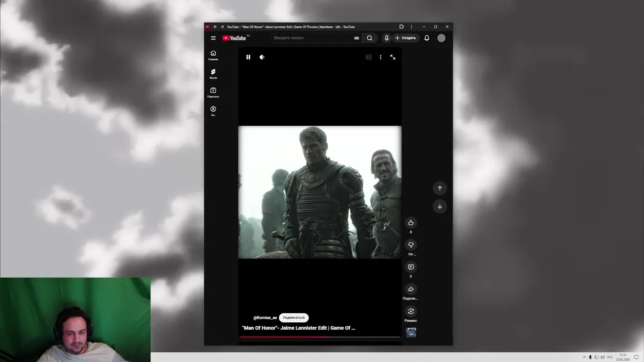The image size is (644, 362).
Task: Open the "Man Of Honor" Short title
Action: pos(298,328)
